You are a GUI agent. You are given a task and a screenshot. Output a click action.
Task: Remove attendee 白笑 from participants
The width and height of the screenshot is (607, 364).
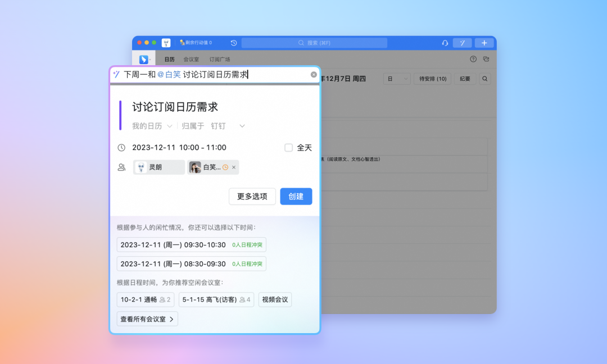click(x=234, y=167)
